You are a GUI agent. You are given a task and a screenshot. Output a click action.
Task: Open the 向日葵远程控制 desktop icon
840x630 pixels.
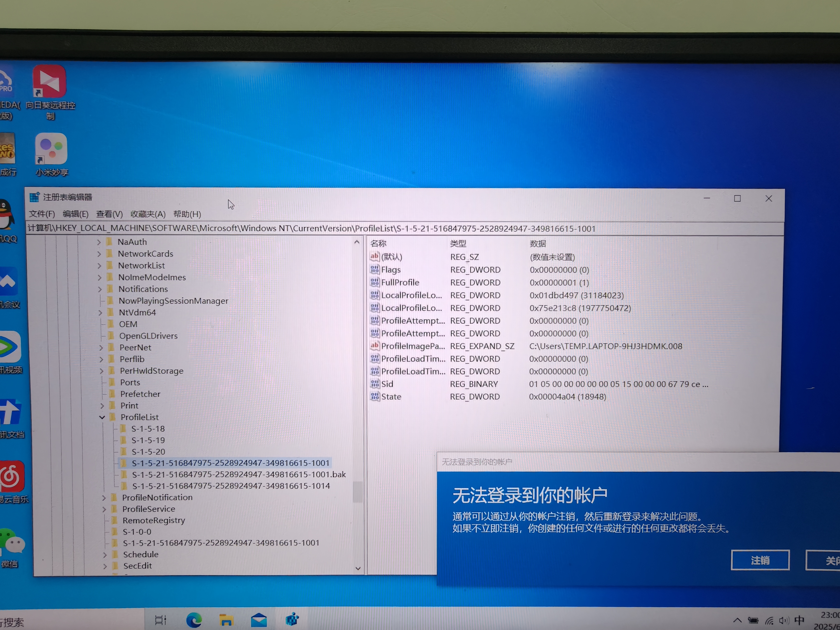pos(50,81)
